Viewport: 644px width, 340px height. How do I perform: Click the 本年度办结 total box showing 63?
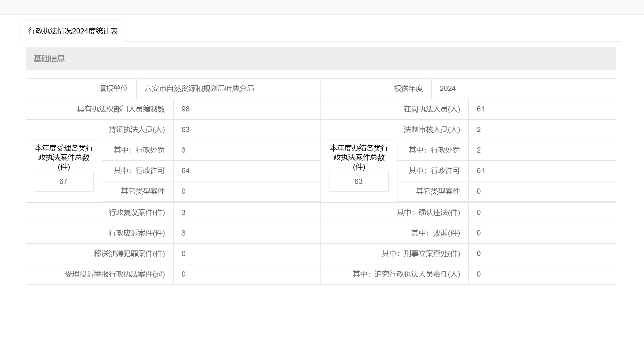coord(359,181)
